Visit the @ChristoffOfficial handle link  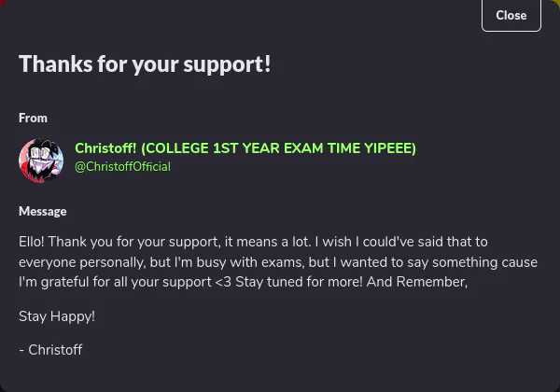point(122,167)
